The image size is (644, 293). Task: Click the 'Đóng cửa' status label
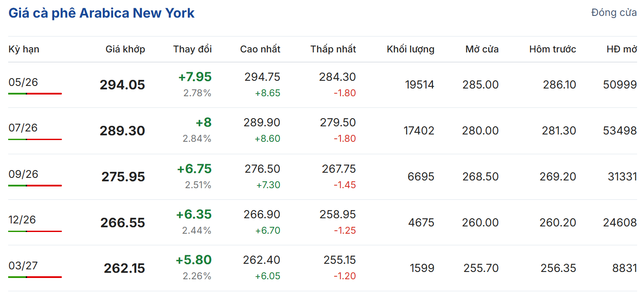(x=614, y=13)
